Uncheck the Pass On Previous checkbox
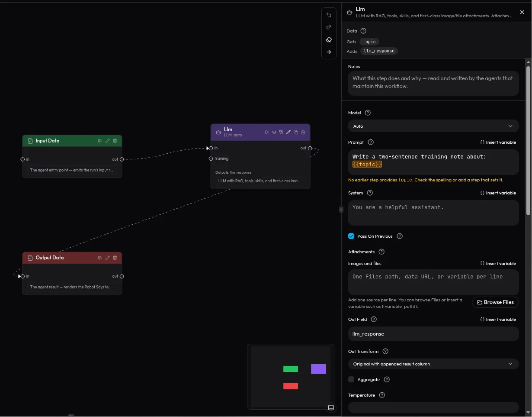Screen dimensions: 532x417 click(351, 236)
